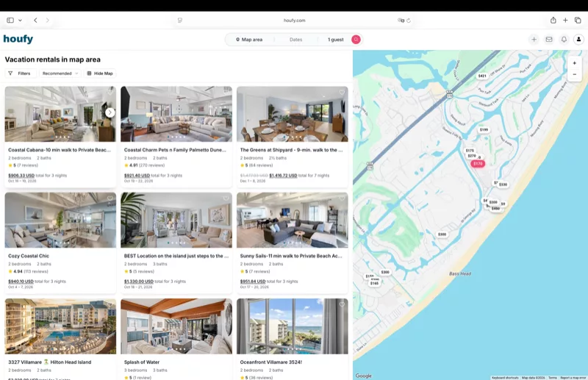Viewport: 588px width, 380px height.
Task: Click the $940.10 USD price text
Action: [21, 282]
